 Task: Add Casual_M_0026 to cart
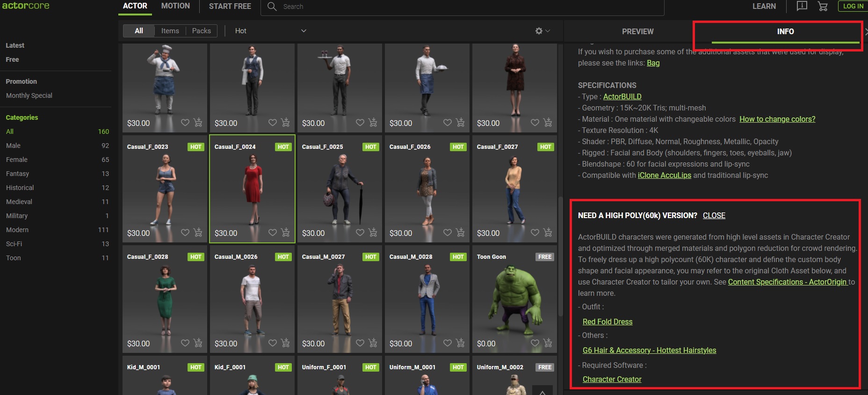point(285,343)
